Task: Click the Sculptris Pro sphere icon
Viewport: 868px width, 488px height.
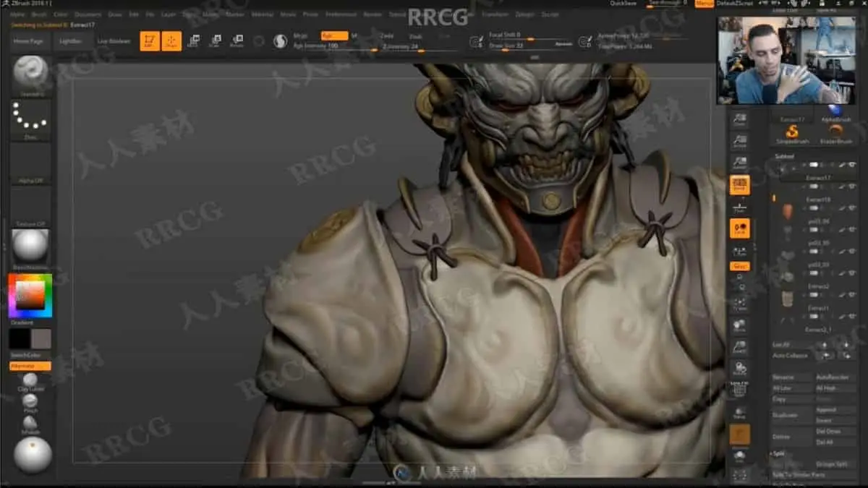Action: coord(280,41)
